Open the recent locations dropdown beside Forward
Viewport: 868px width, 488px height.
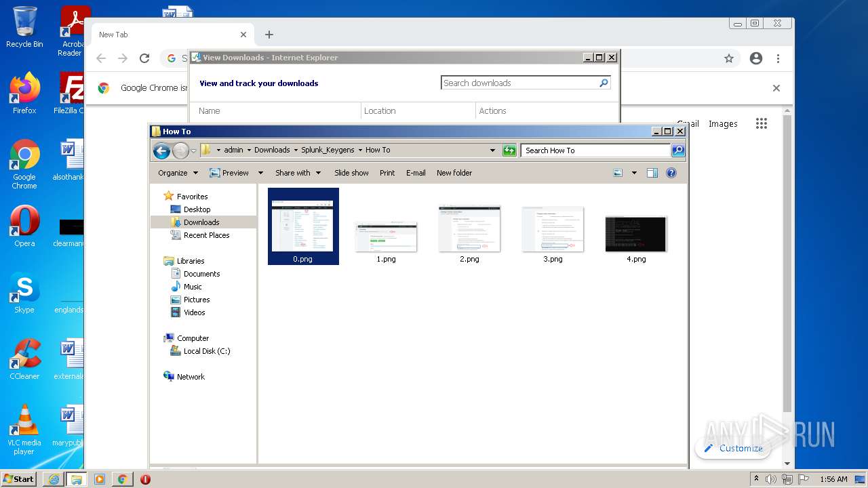[x=193, y=150]
